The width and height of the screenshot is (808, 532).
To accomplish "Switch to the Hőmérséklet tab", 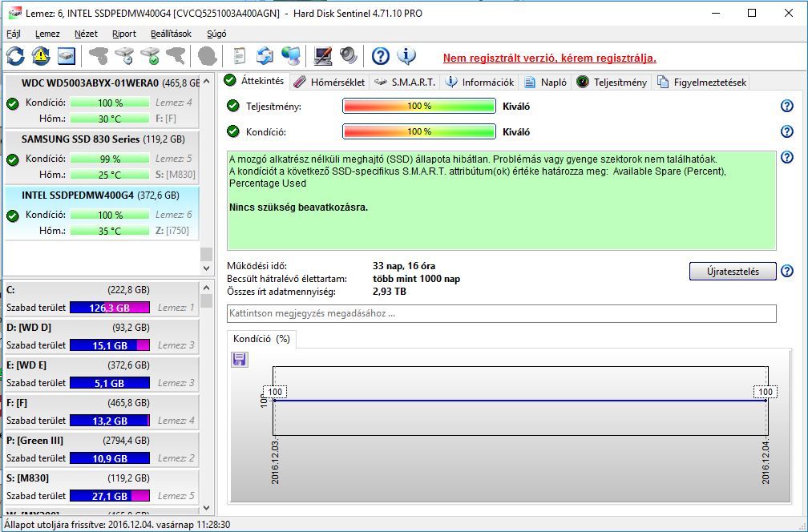I will pyautogui.click(x=329, y=83).
